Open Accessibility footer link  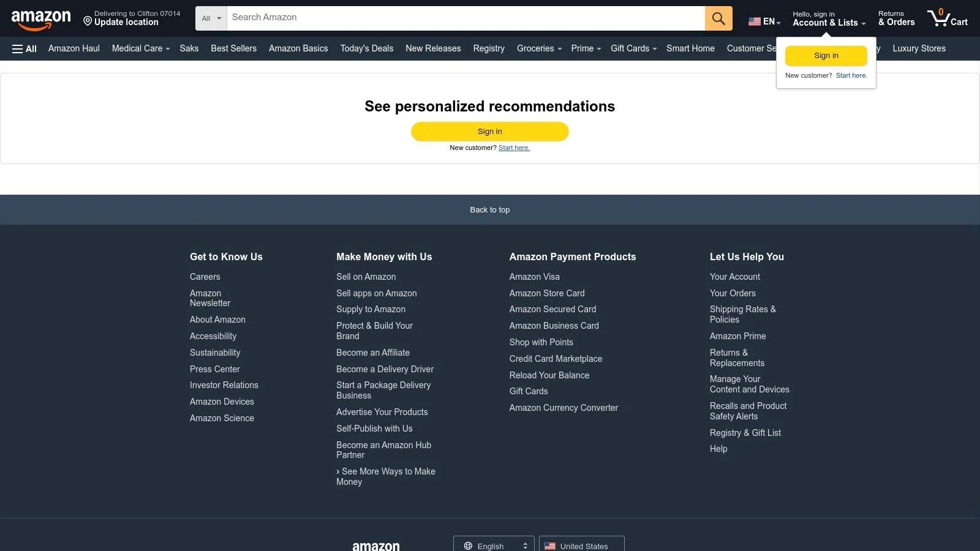pyautogui.click(x=213, y=336)
